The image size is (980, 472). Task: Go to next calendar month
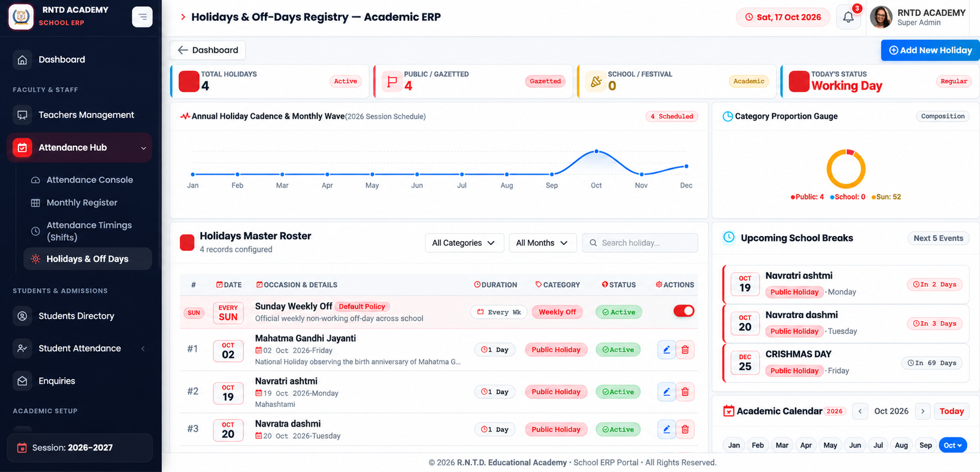pos(922,411)
